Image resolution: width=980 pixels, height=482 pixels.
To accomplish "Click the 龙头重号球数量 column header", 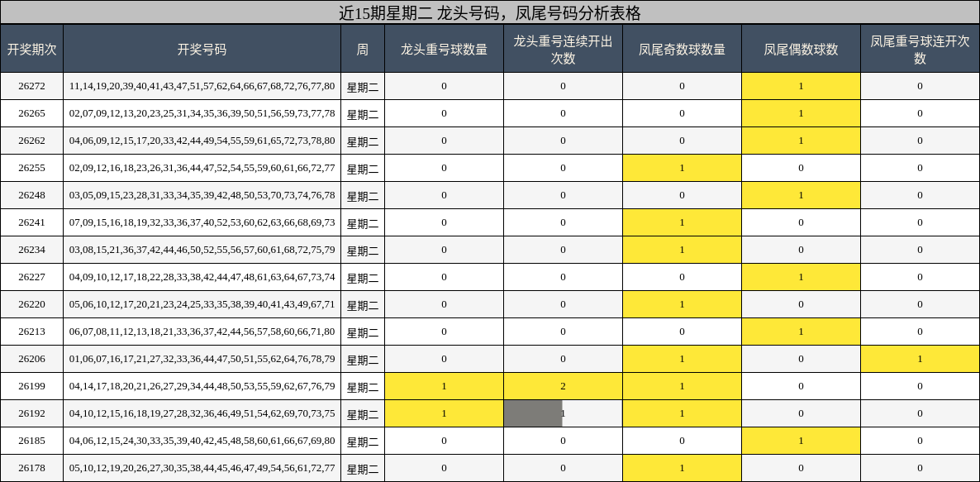I will click(x=445, y=49).
